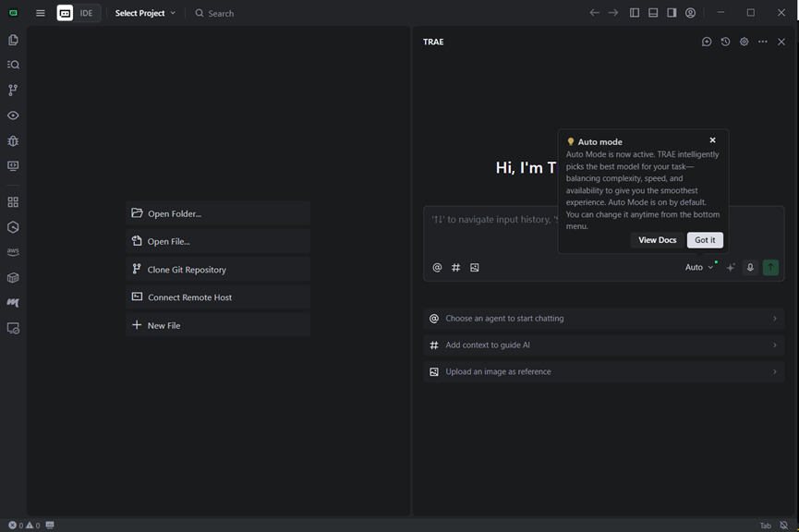Open the Auto model dropdown
This screenshot has height=532, width=799.
699,268
